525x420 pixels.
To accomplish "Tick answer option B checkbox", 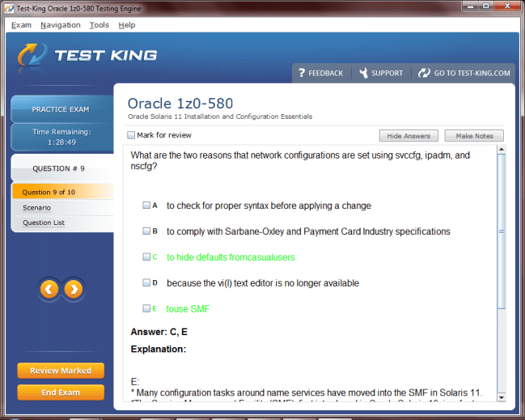I will coord(146,231).
